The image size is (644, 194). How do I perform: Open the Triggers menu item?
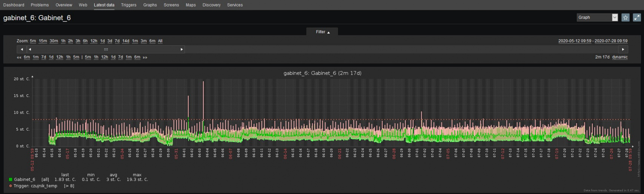129,5
